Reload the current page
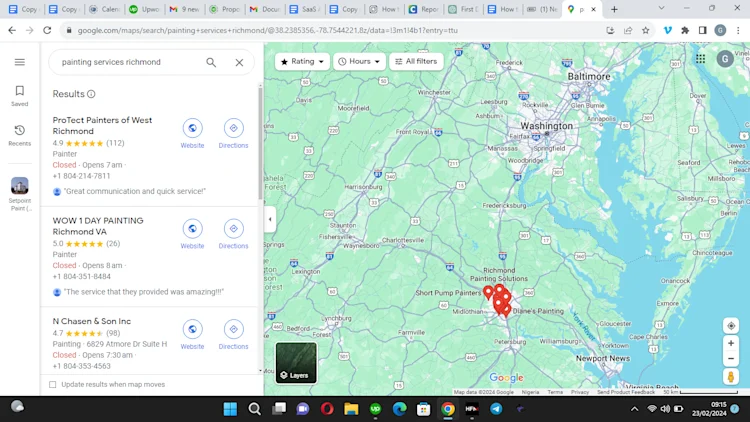 (x=47, y=30)
